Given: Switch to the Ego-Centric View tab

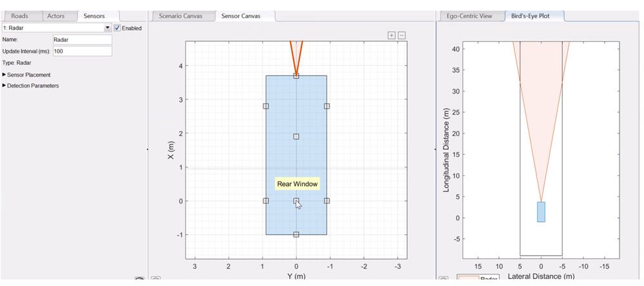Looking at the screenshot, I should [x=470, y=16].
